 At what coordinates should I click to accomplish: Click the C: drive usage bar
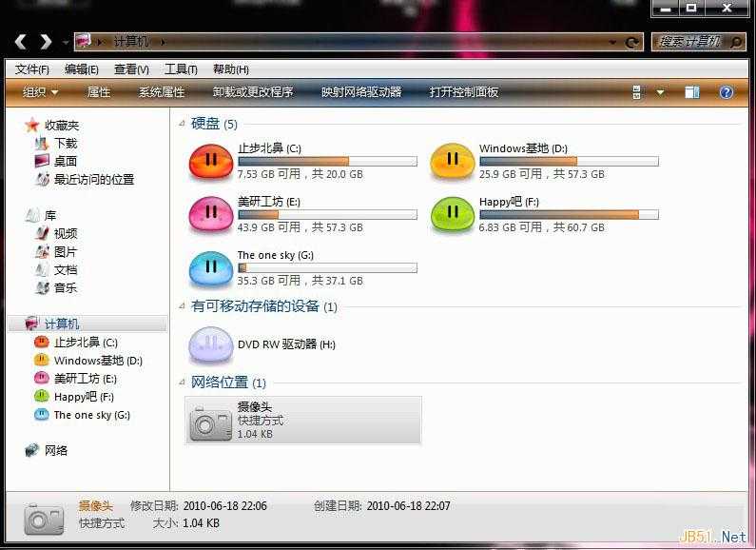(x=327, y=161)
